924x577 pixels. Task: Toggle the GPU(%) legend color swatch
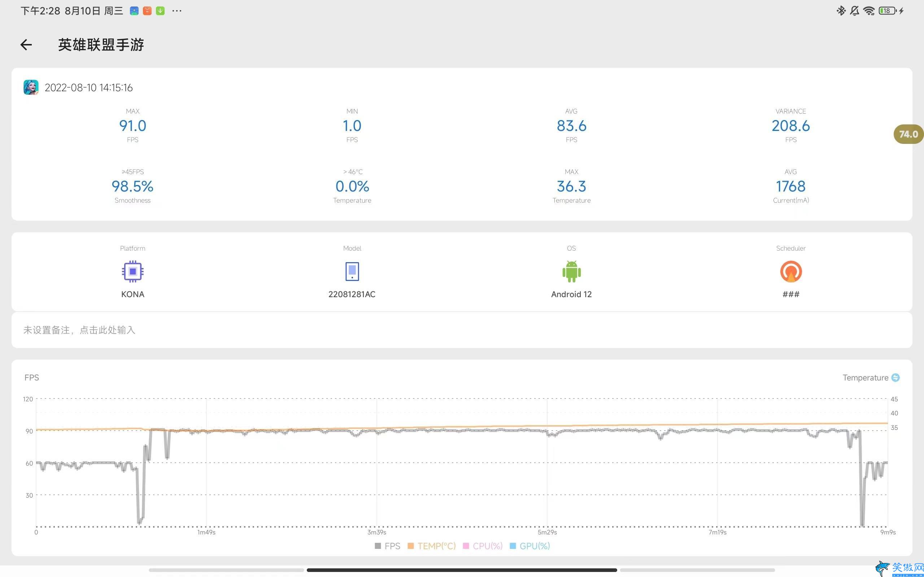[x=513, y=546]
